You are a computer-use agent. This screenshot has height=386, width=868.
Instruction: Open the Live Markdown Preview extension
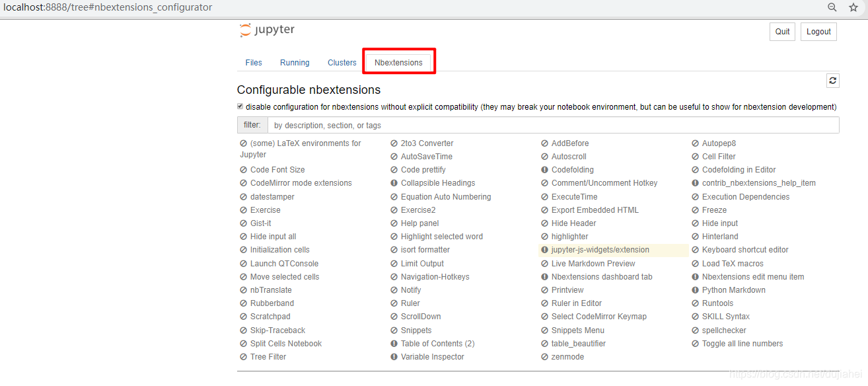coord(593,264)
